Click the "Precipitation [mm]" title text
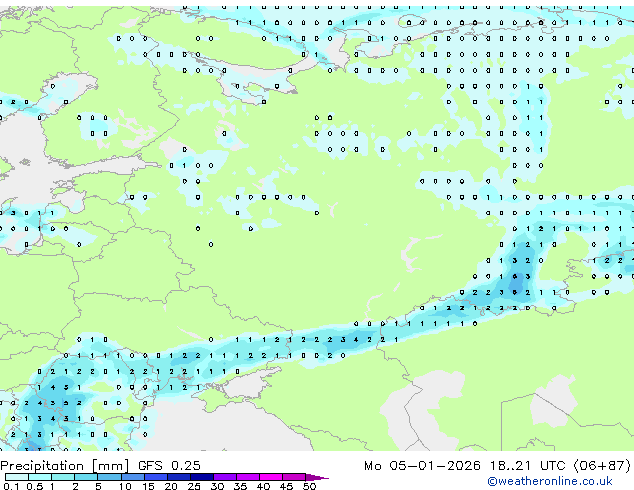The height and width of the screenshot is (490, 634). [x=65, y=466]
